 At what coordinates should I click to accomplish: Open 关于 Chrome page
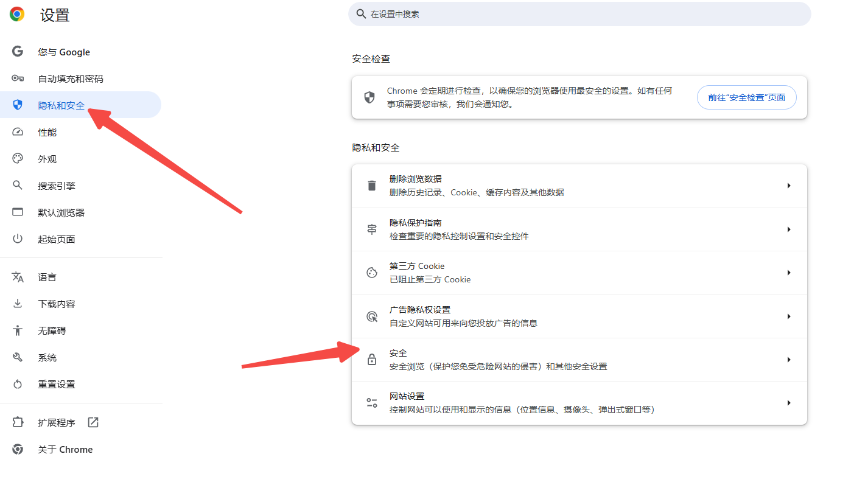point(80,449)
